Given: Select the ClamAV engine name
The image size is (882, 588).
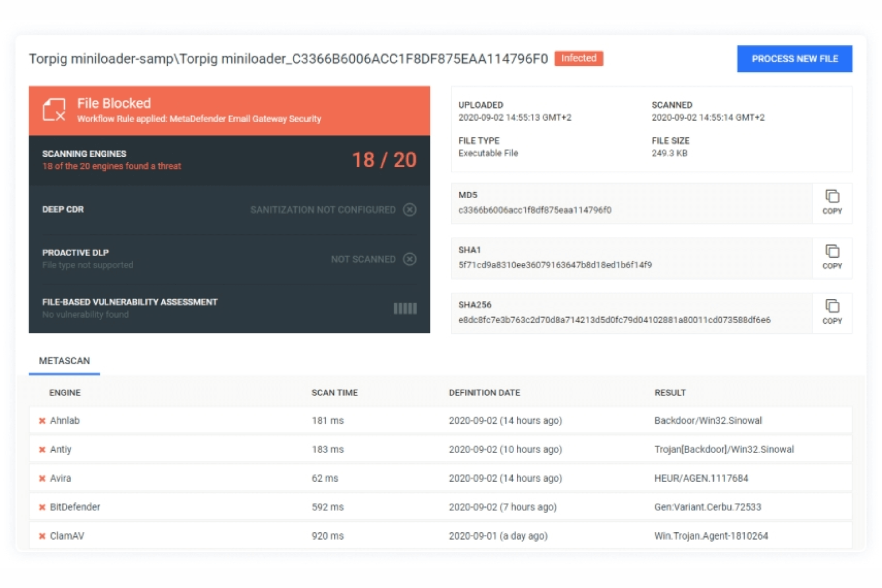Looking at the screenshot, I should coord(67,536).
